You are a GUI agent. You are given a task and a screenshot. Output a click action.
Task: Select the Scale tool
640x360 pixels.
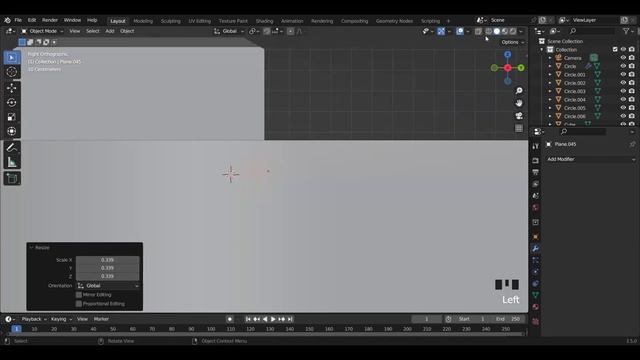(12, 117)
